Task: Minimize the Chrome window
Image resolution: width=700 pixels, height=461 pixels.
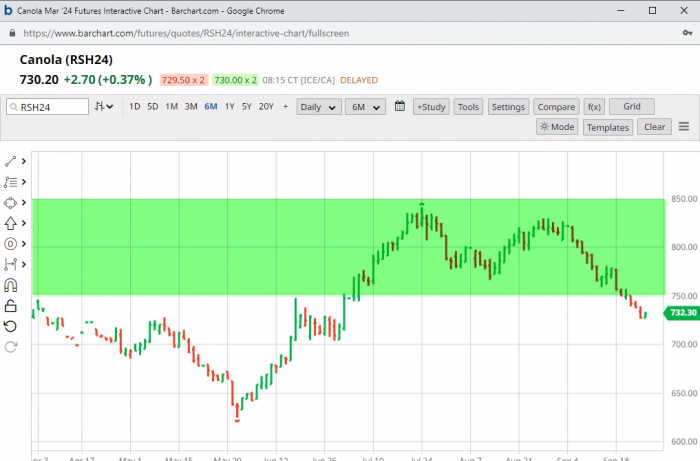Action: tap(621, 10)
